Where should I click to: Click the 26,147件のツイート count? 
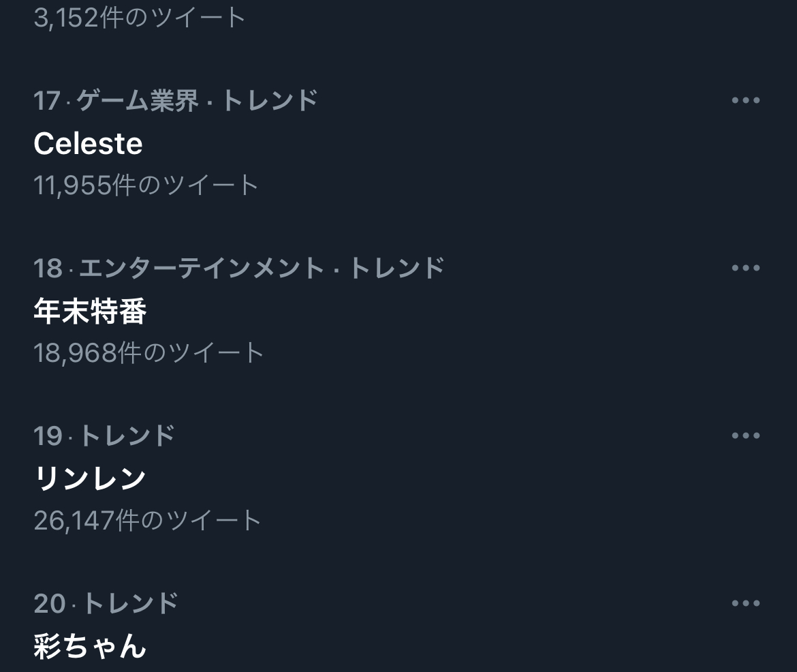tap(147, 520)
